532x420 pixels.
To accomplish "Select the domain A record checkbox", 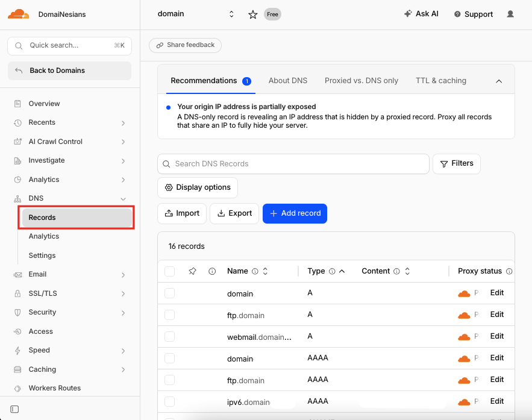I will (x=170, y=293).
